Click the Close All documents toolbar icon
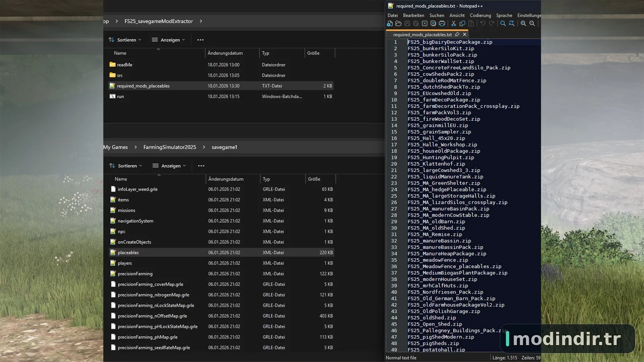 click(x=433, y=24)
